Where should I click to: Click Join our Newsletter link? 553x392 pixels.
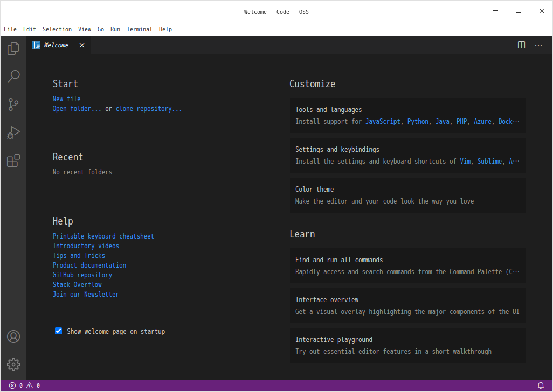[86, 295]
